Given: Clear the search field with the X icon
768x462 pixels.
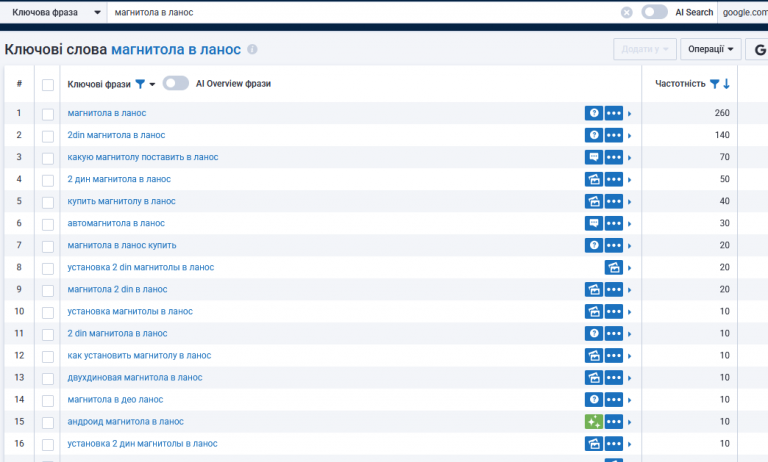Looking at the screenshot, I should (626, 13).
